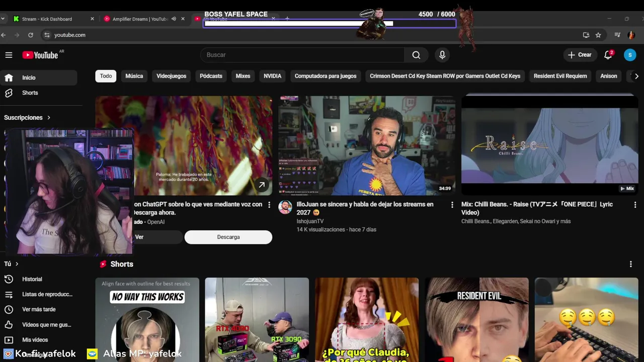
Task: Open IlloJuan se sincera video title
Action: pyautogui.click(x=365, y=208)
